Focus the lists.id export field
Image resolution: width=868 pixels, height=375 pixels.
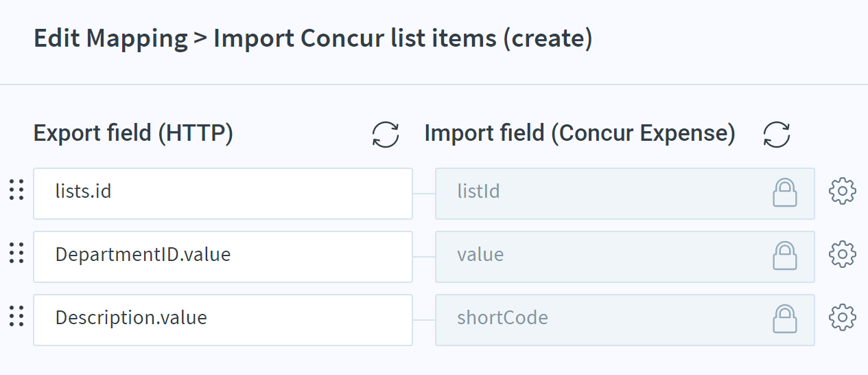click(223, 194)
